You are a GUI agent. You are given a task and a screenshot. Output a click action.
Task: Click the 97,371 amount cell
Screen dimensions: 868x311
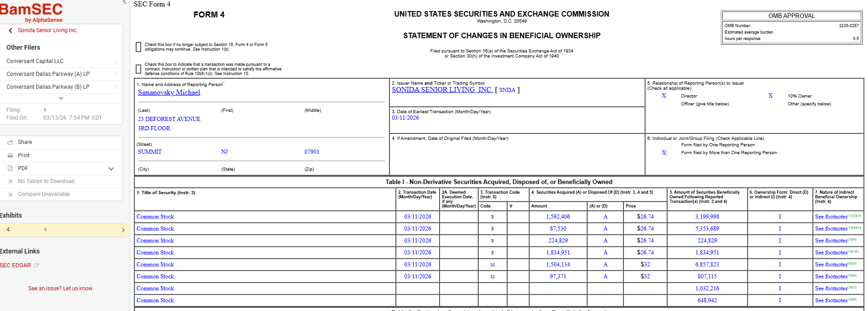558,276
